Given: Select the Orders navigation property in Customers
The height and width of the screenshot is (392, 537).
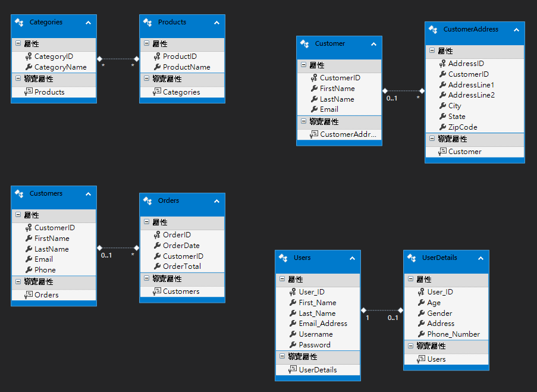Looking at the screenshot, I should click(x=46, y=295).
